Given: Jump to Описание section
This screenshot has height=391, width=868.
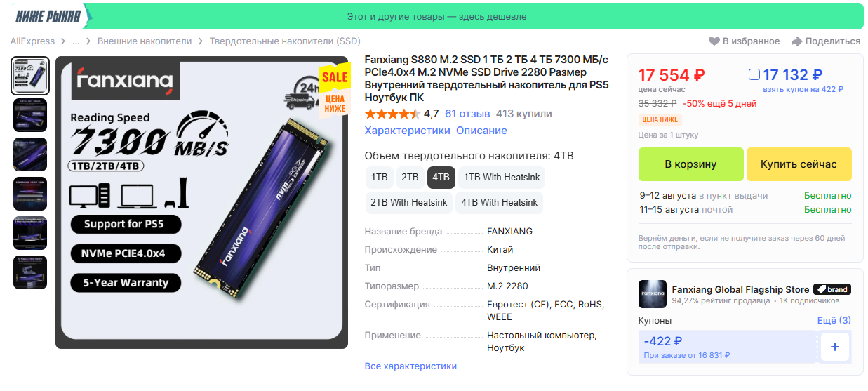Looking at the screenshot, I should tap(481, 131).
